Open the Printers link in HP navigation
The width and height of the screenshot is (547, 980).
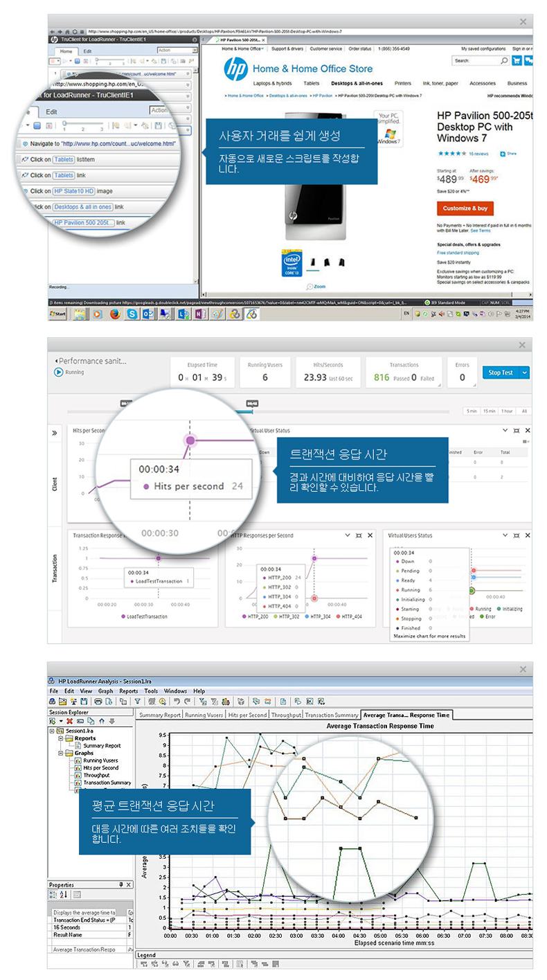[x=402, y=83]
